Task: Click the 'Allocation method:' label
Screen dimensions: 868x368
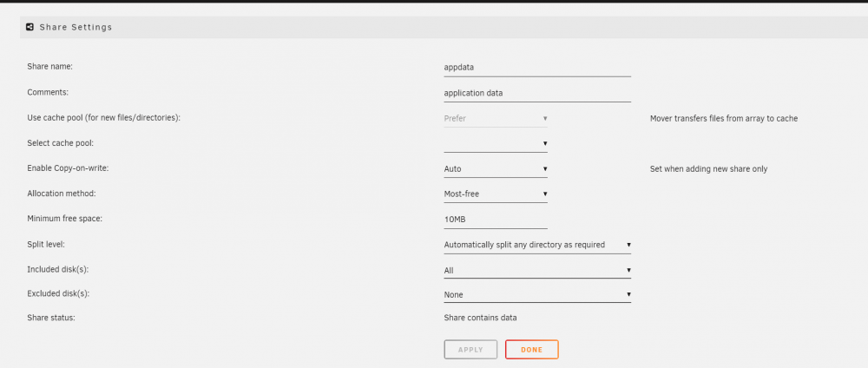Action: click(x=62, y=194)
